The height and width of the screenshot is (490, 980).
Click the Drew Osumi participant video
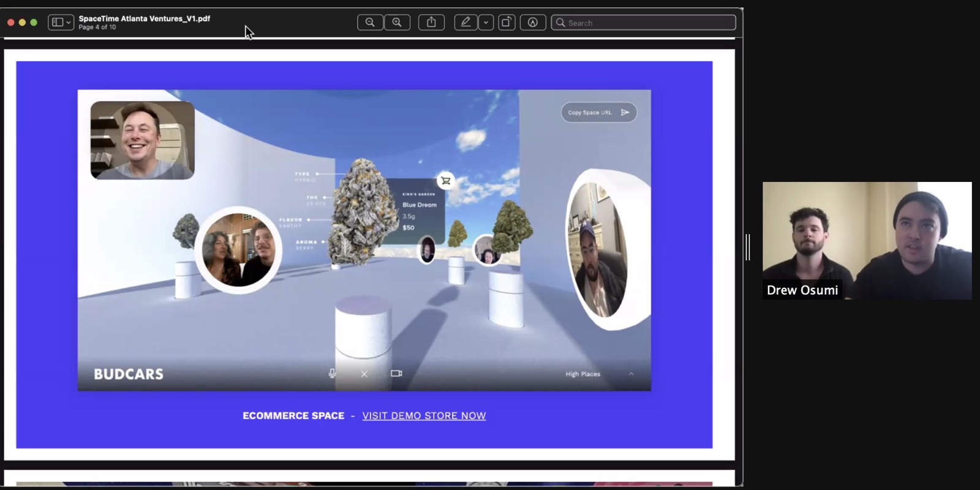(867, 241)
